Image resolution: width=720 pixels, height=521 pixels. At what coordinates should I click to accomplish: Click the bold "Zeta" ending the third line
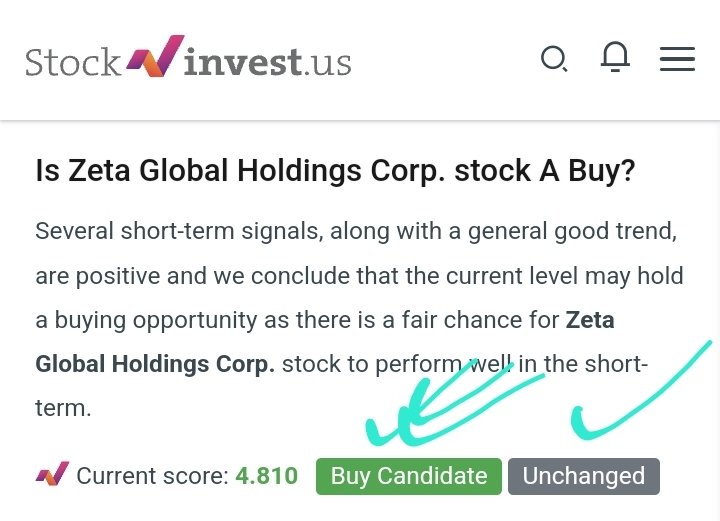[x=590, y=320]
